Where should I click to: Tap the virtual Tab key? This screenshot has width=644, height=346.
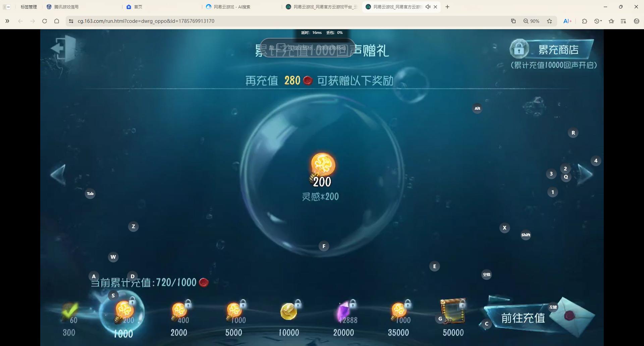[x=90, y=194]
